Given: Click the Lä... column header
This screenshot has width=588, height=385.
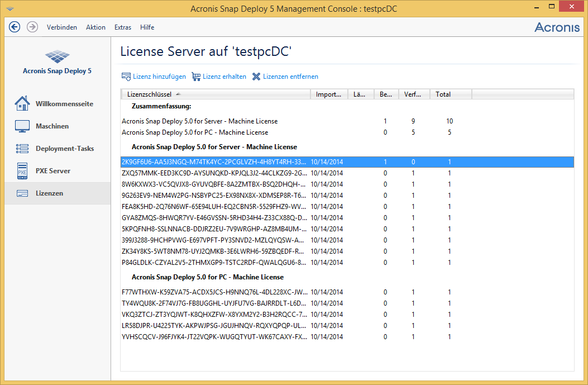Looking at the screenshot, I should point(361,94).
